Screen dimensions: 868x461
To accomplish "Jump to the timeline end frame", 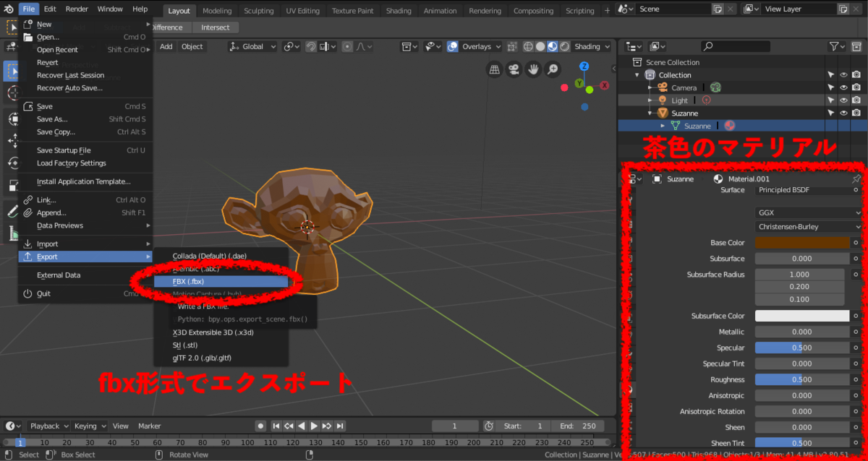I will pos(340,426).
